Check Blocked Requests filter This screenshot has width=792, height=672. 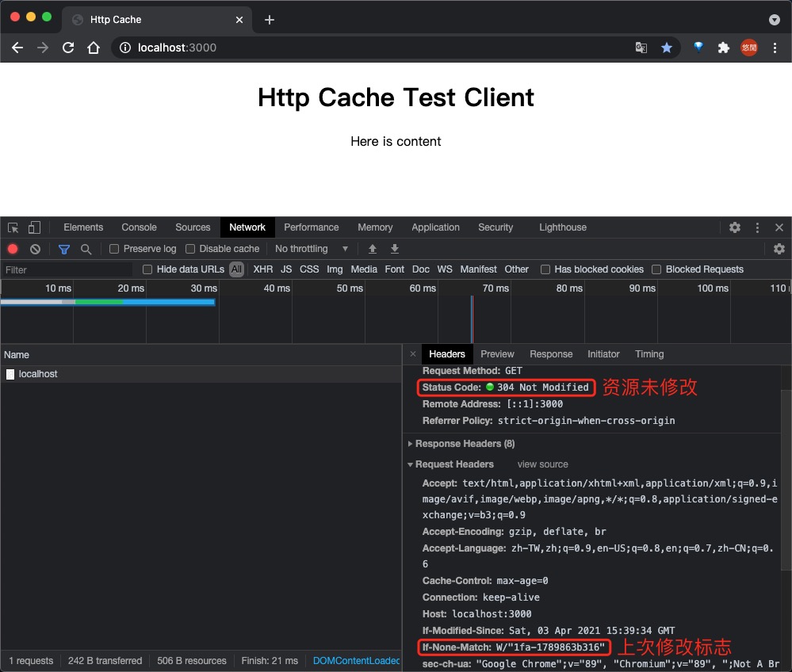[x=656, y=269]
